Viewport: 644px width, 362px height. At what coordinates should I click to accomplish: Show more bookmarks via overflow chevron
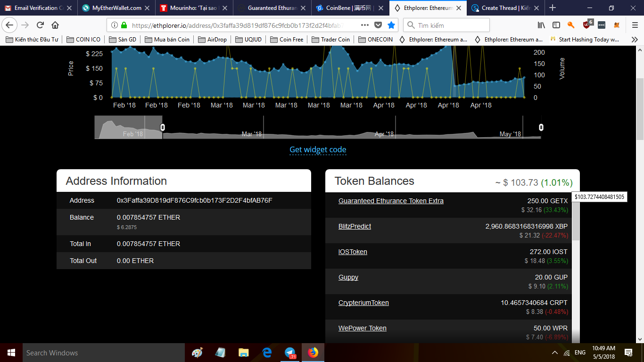click(634, 40)
